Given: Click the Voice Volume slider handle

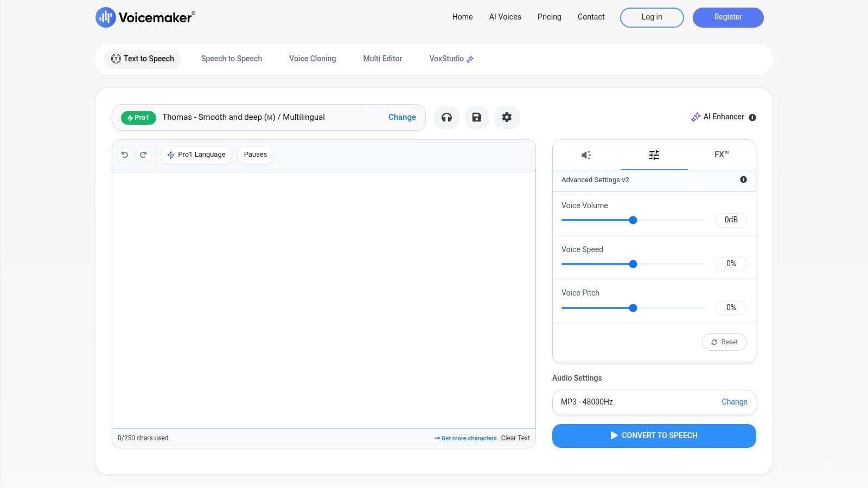Looking at the screenshot, I should (633, 220).
